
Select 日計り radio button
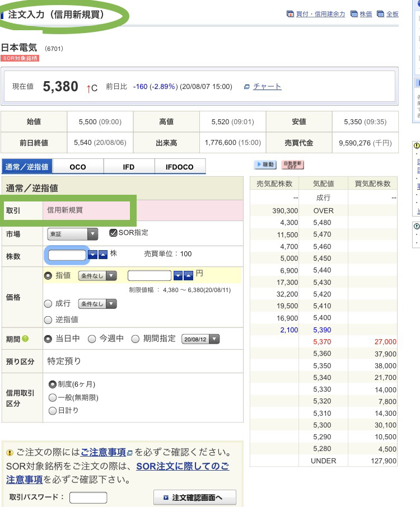tap(53, 411)
